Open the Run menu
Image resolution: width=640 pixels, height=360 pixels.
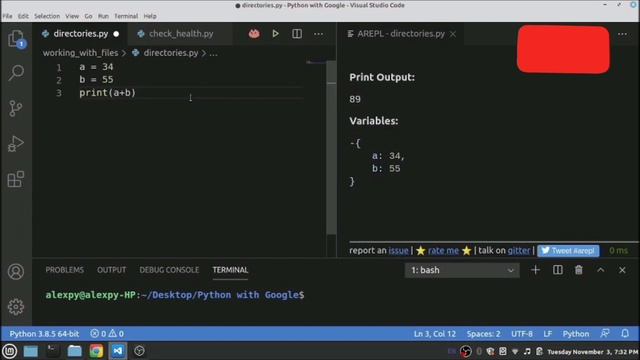pos(103,16)
